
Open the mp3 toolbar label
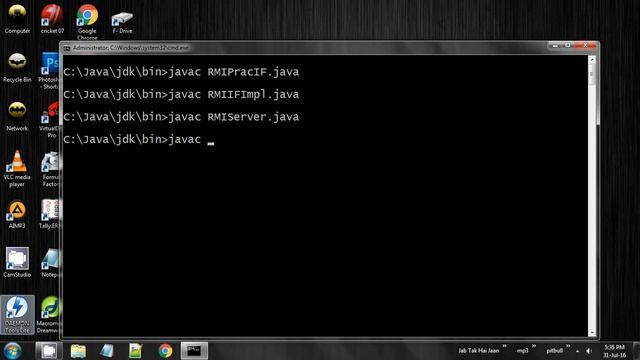pyautogui.click(x=522, y=351)
